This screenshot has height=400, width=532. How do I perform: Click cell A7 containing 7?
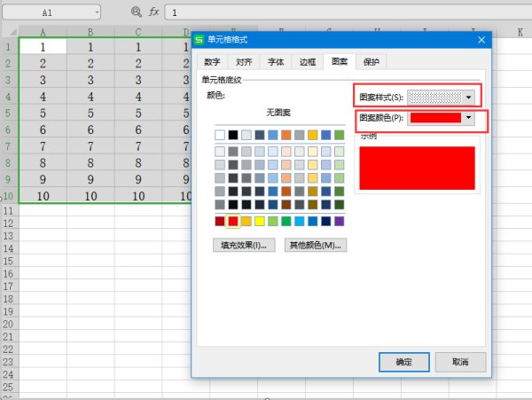click(x=43, y=146)
